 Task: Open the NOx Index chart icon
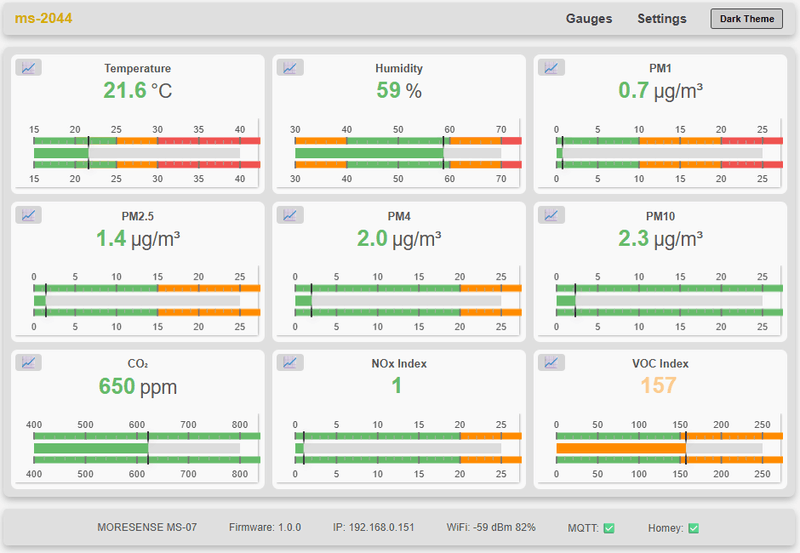pos(290,362)
